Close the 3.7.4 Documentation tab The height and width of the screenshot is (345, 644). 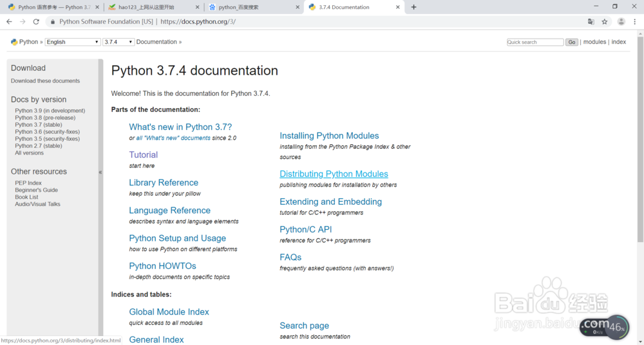[398, 7]
